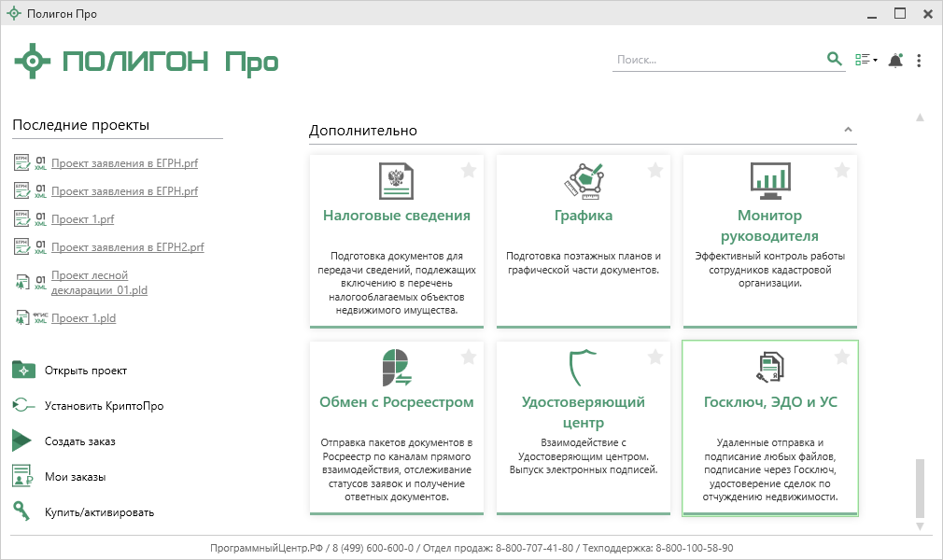The image size is (943, 560).
Task: Click the notifications bell icon
Action: (895, 61)
